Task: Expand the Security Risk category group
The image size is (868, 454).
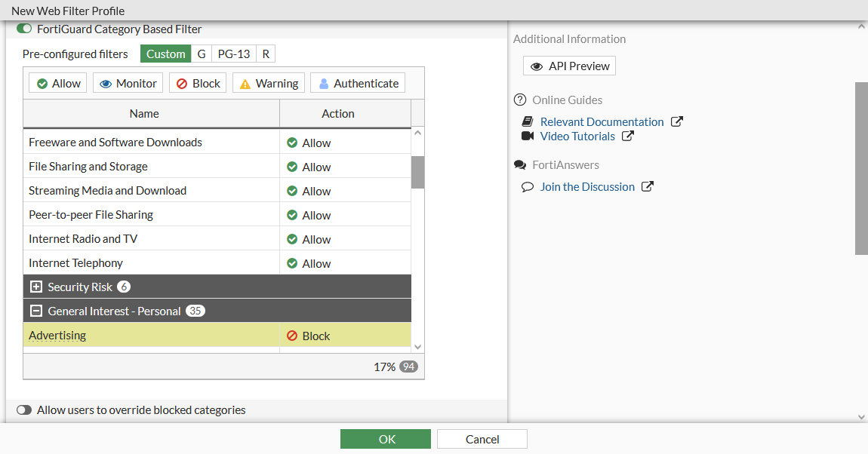Action: (x=35, y=287)
